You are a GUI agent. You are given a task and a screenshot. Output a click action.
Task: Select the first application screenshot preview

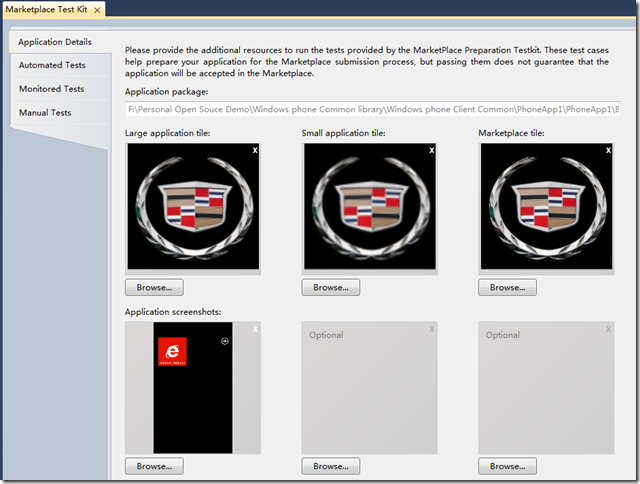click(193, 388)
